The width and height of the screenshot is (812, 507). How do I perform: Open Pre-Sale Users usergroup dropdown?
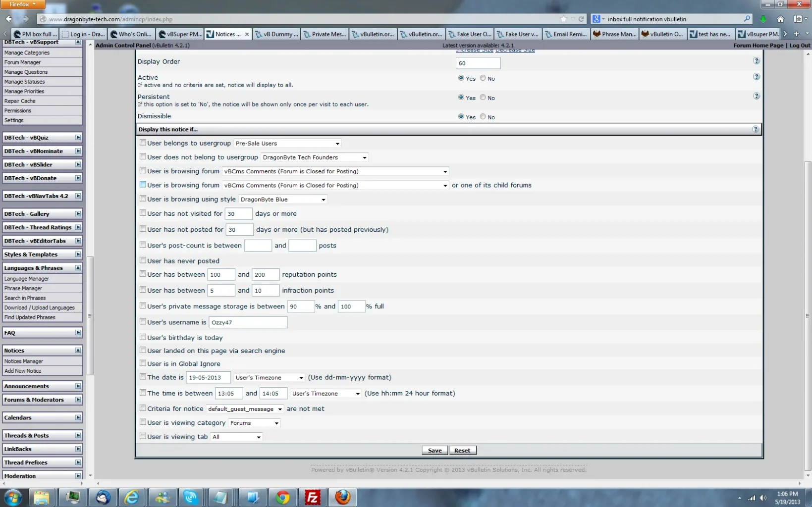click(287, 144)
